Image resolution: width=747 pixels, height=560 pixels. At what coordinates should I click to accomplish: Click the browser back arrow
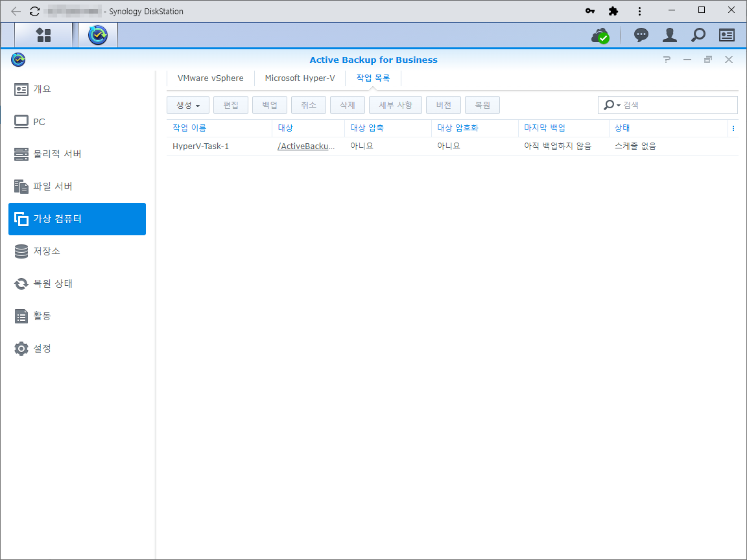[x=16, y=11]
